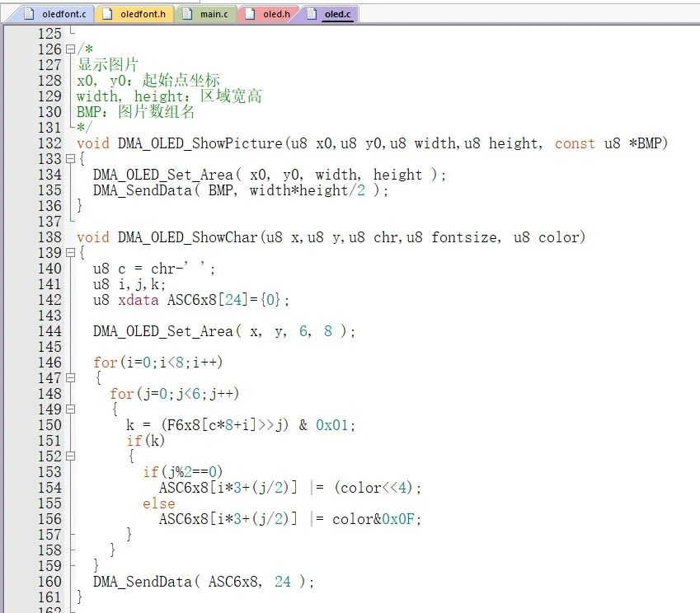Image resolution: width=700 pixels, height=613 pixels.
Task: Switch to the oledfont.c tab
Action: [54, 14]
